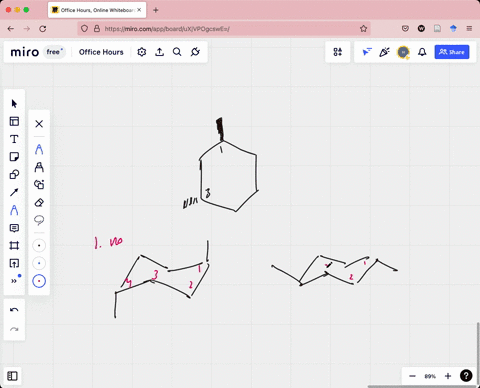Open the Office Hours board title
The image size is (480, 388).
(101, 52)
